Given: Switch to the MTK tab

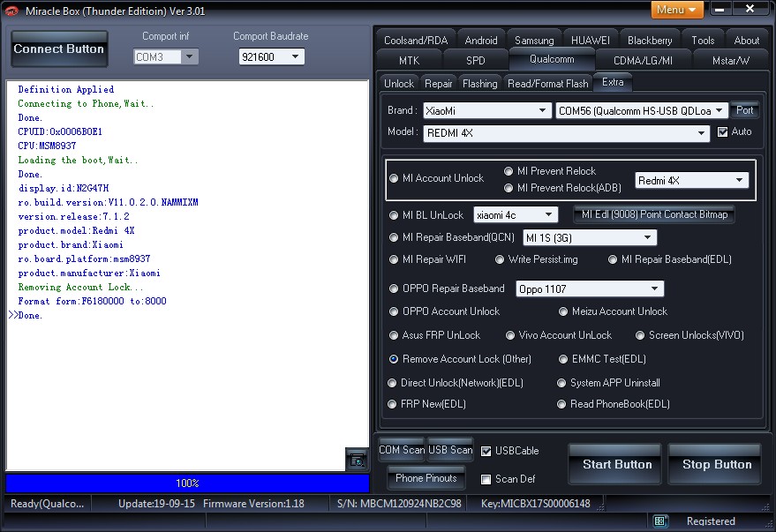Looking at the screenshot, I should (410, 60).
